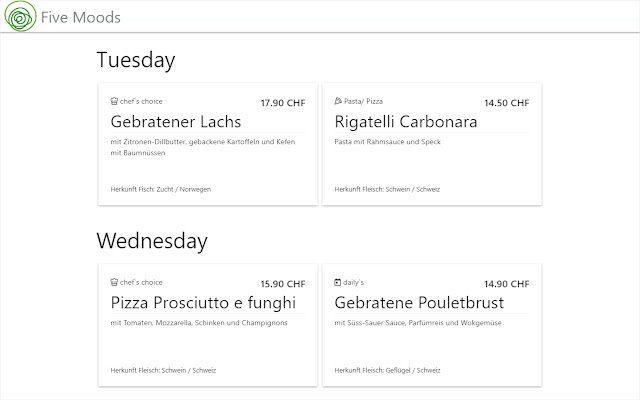
Task: Click the Tuesday heading
Action: point(135,60)
